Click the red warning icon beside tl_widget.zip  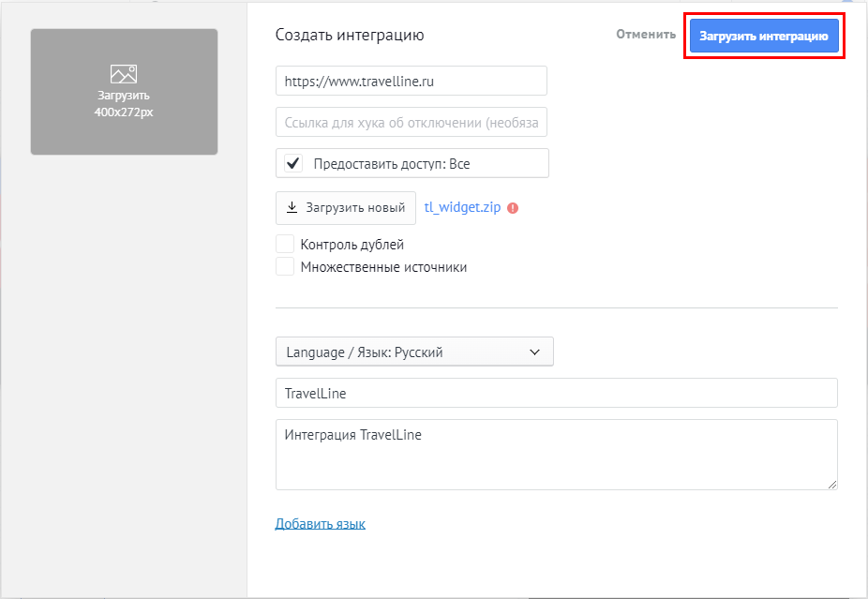[x=513, y=208]
